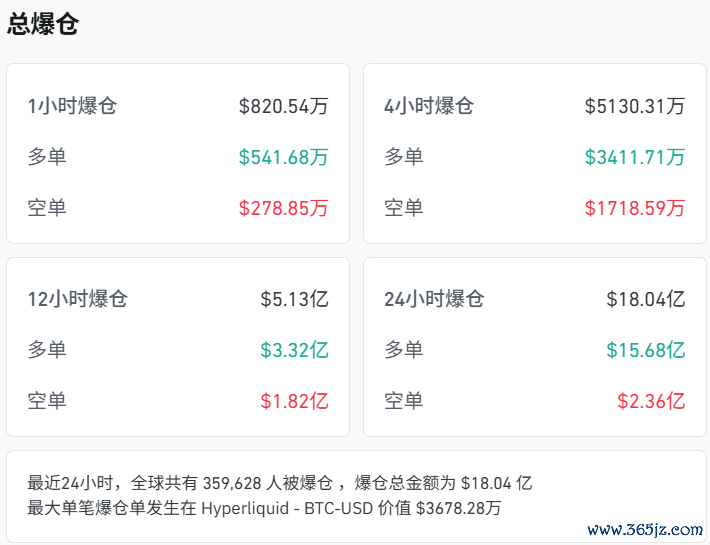The width and height of the screenshot is (710, 545).
Task: Click the 12-hour short value $1.82亿
Action: click(294, 401)
